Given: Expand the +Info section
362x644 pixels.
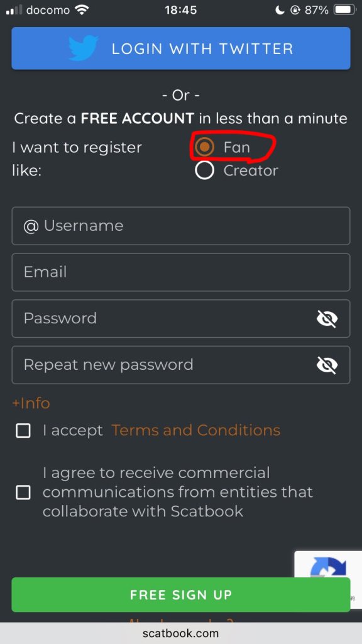Looking at the screenshot, I should click(31, 403).
